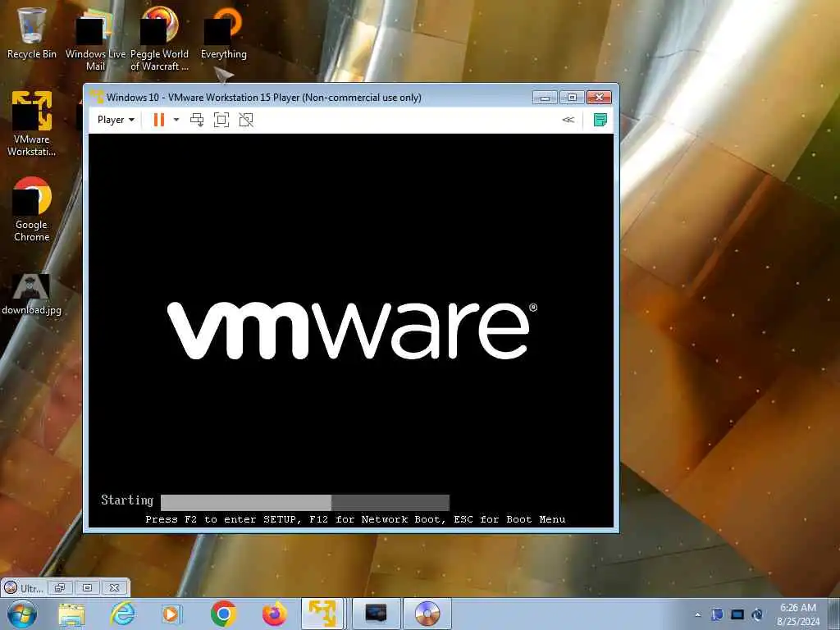The image size is (840, 630).
Task: Expand the power options dropdown arrow
Action: tap(176, 120)
